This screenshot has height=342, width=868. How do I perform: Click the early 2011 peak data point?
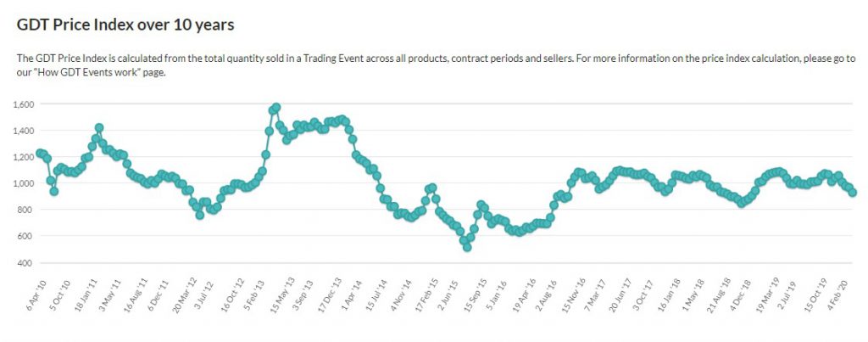point(99,128)
